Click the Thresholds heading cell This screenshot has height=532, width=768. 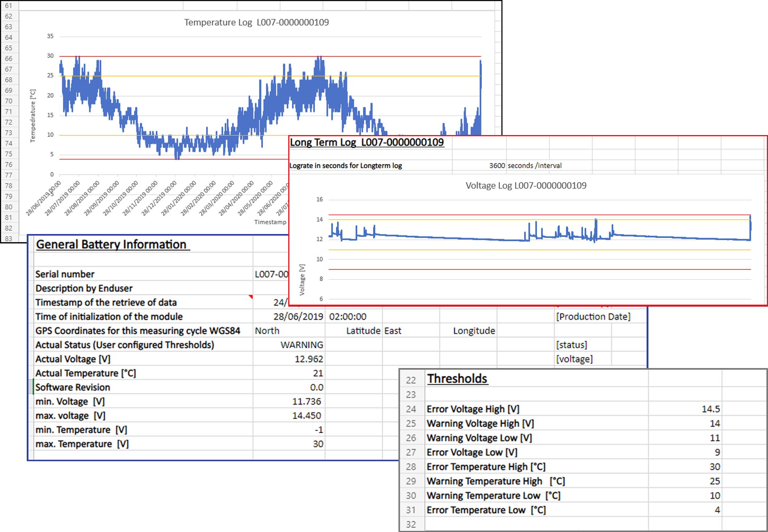tap(457, 379)
